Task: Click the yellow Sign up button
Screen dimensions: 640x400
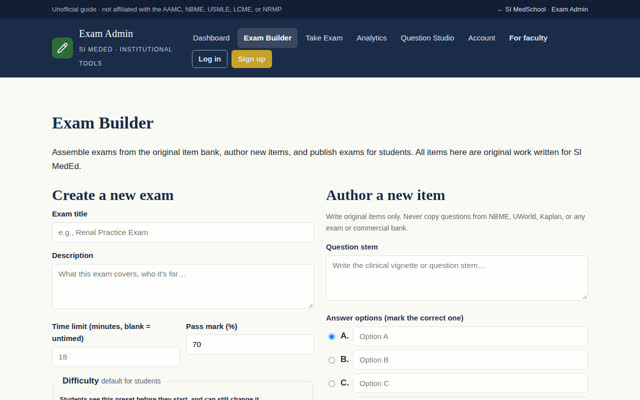Action: tap(251, 59)
